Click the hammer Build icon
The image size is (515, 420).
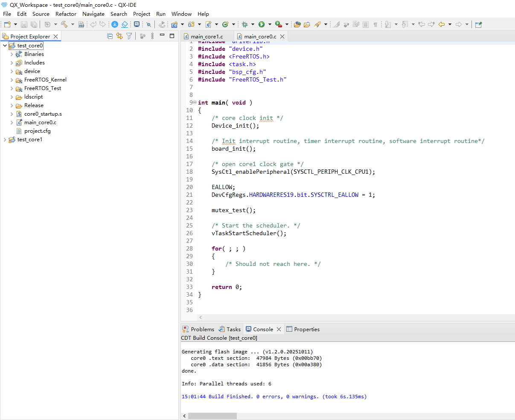click(64, 25)
